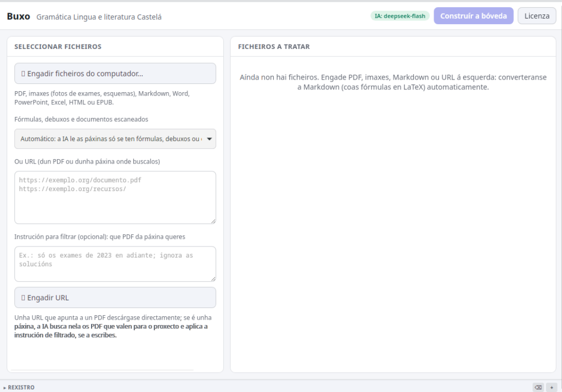Focus the filter instruction textarea

pos(115,264)
